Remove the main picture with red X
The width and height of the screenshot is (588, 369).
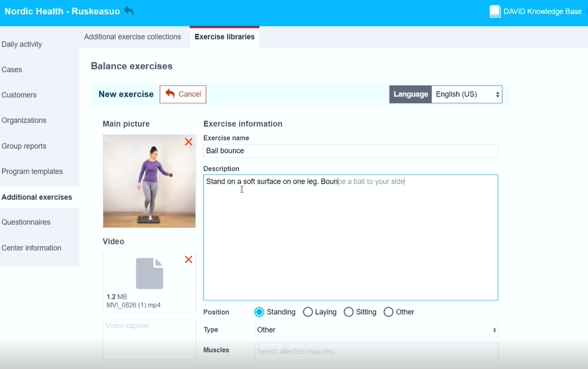[188, 142]
